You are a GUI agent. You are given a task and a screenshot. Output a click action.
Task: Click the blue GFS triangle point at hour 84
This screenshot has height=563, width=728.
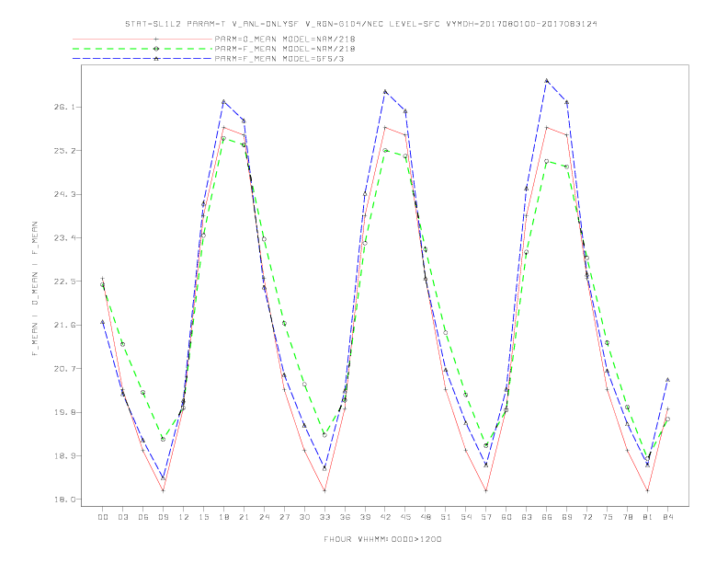tap(667, 380)
